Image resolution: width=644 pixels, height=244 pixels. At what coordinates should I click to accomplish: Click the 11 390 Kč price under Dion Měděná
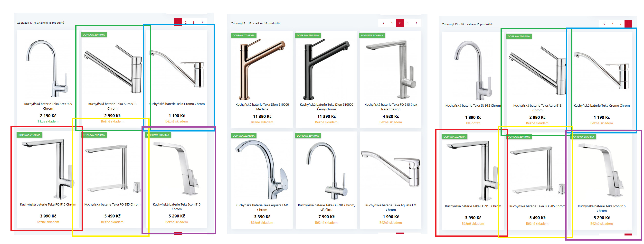pyautogui.click(x=262, y=116)
